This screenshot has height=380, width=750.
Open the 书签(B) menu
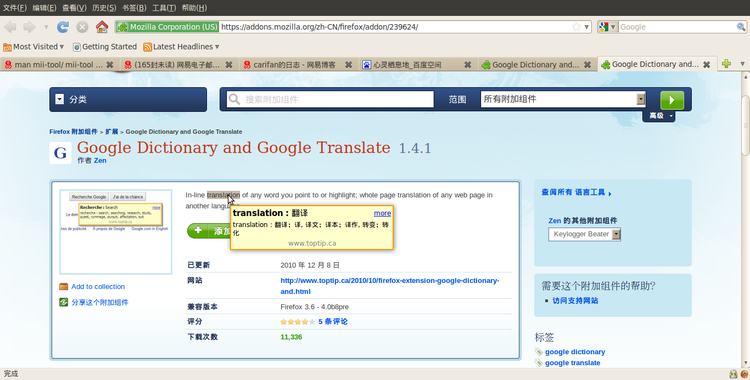point(134,8)
